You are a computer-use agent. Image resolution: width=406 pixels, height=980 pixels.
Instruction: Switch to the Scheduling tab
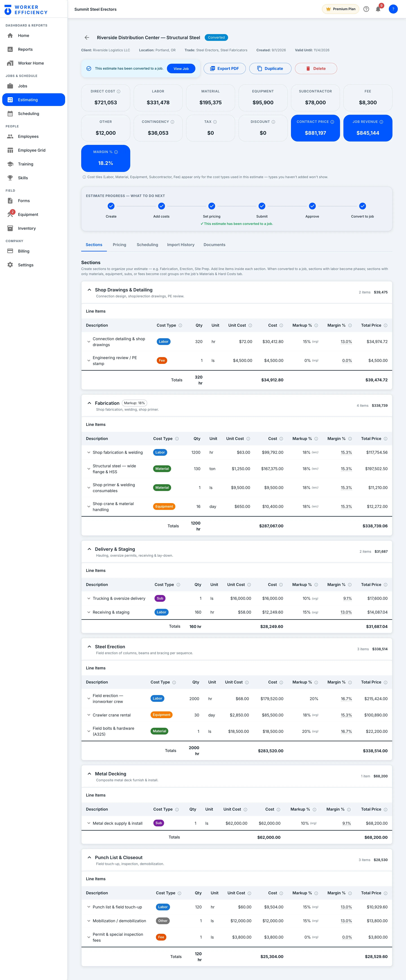(x=147, y=245)
